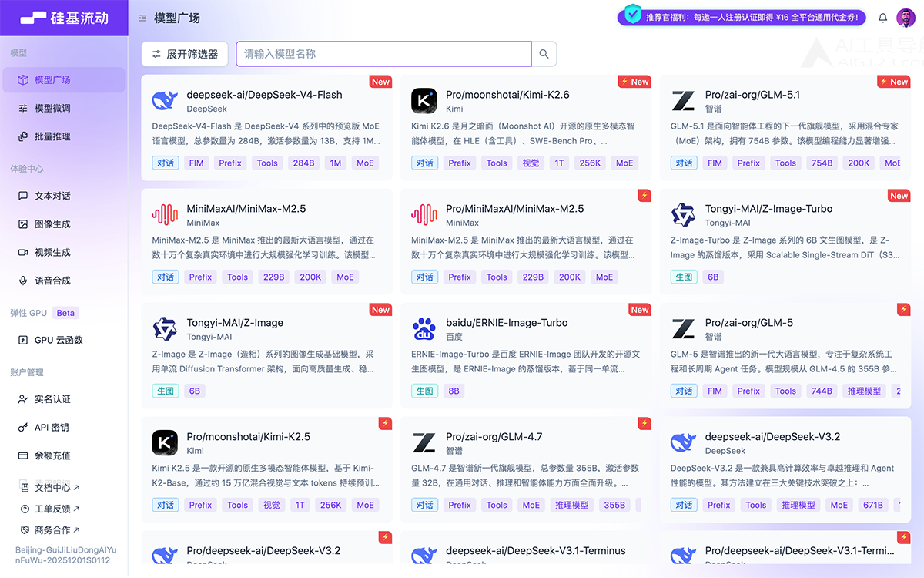Viewport: 924px width, 578px height.
Task: Open 批量推理 in sidebar
Action: [64, 136]
